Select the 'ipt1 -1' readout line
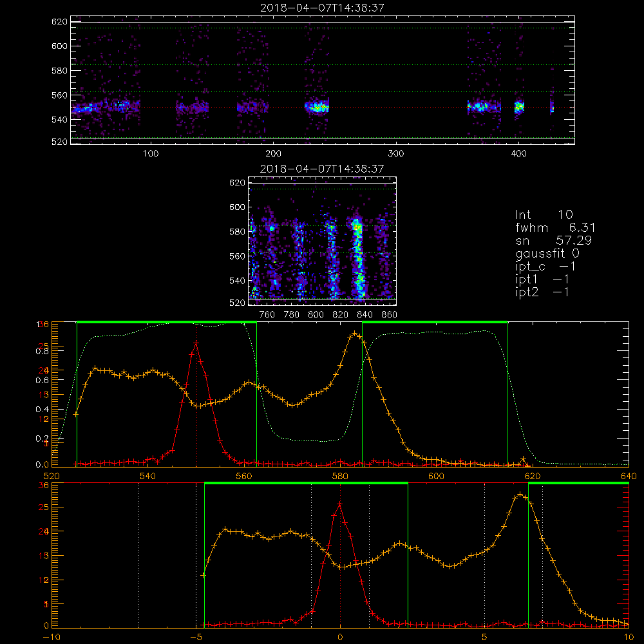The width and height of the screenshot is (644, 644). (x=542, y=279)
